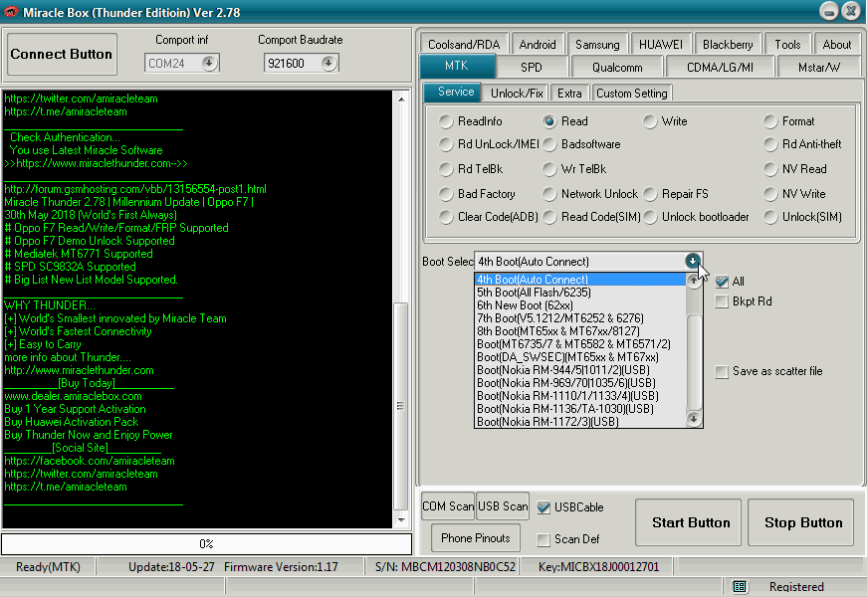
Task: Click the status bar registered icon
Action: pos(740,586)
